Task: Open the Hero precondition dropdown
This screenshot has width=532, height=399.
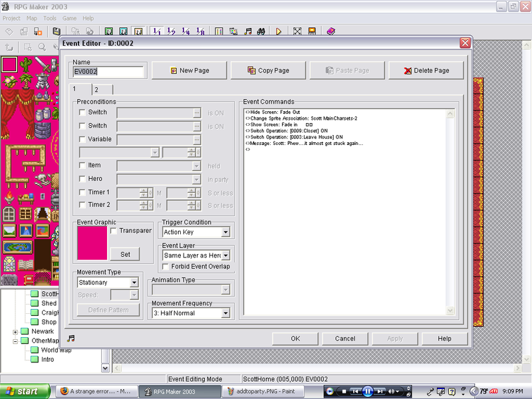Action: (196, 179)
